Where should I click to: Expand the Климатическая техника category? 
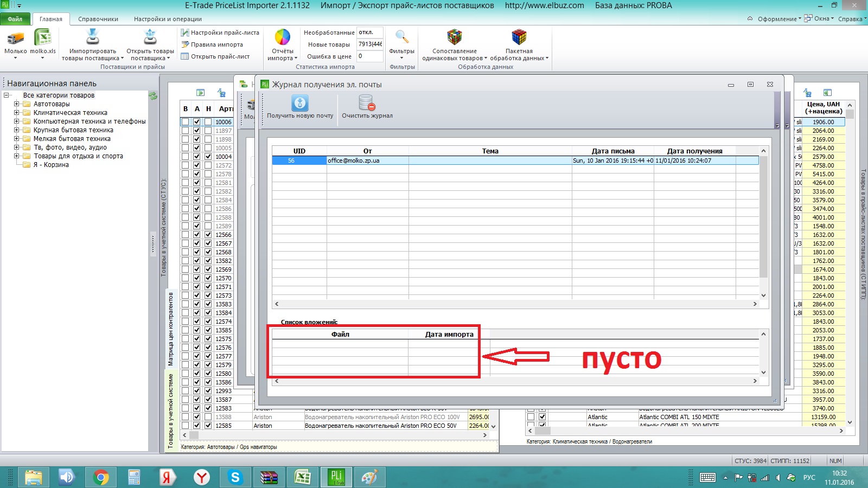pos(17,113)
